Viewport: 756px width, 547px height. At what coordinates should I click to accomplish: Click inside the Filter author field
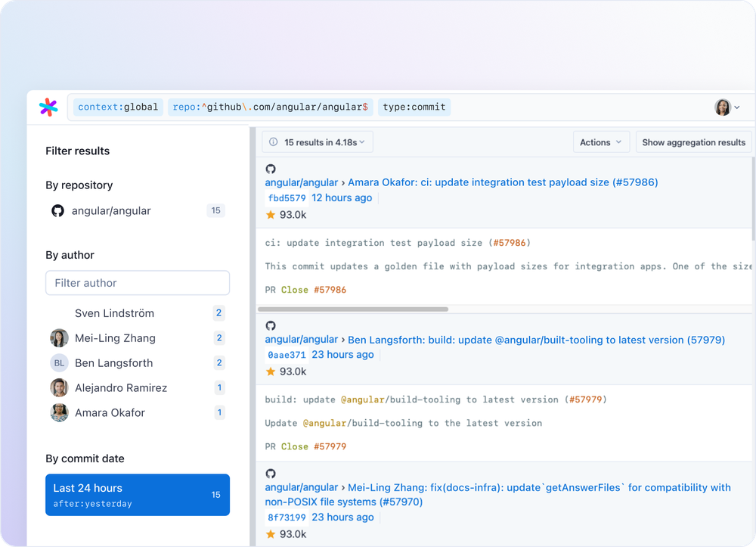pos(137,282)
